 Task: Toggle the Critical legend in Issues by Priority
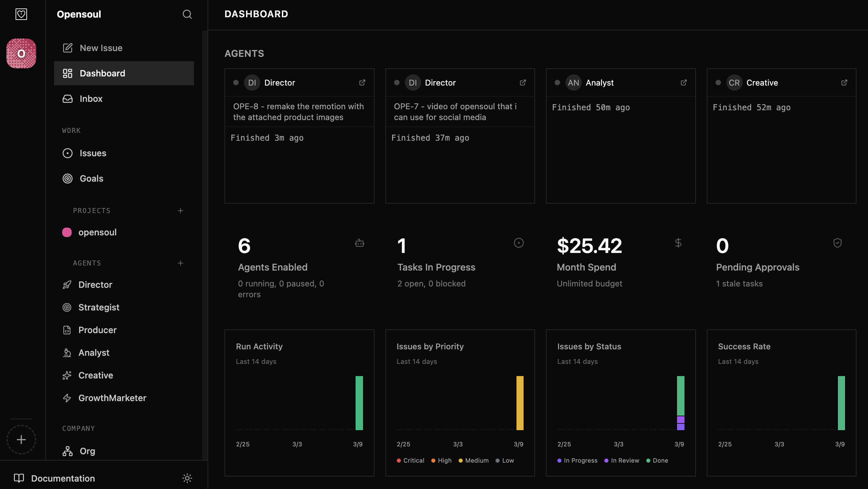click(x=410, y=460)
